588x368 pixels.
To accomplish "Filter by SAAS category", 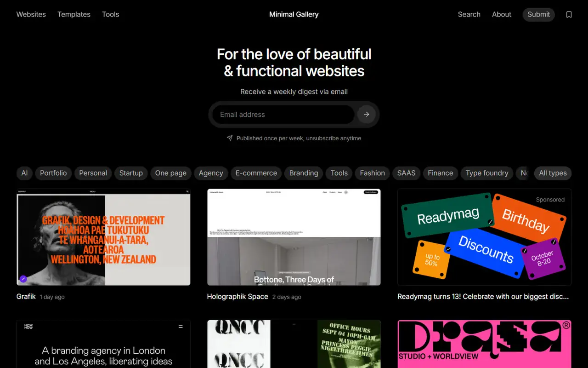I will click(x=406, y=173).
